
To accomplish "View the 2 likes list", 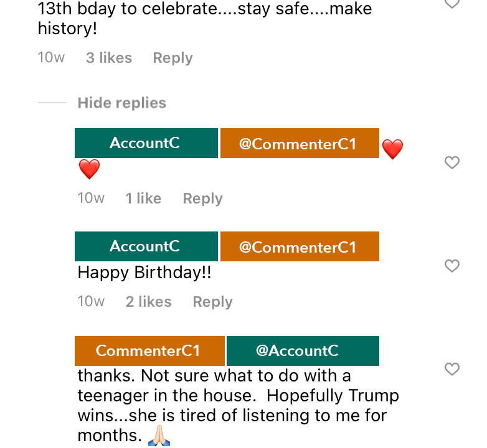I will (x=148, y=302).
